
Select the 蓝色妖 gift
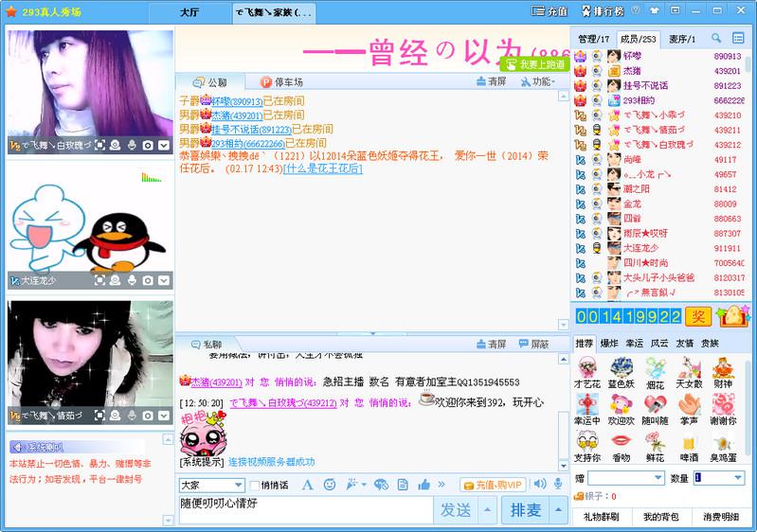pyautogui.click(x=621, y=373)
